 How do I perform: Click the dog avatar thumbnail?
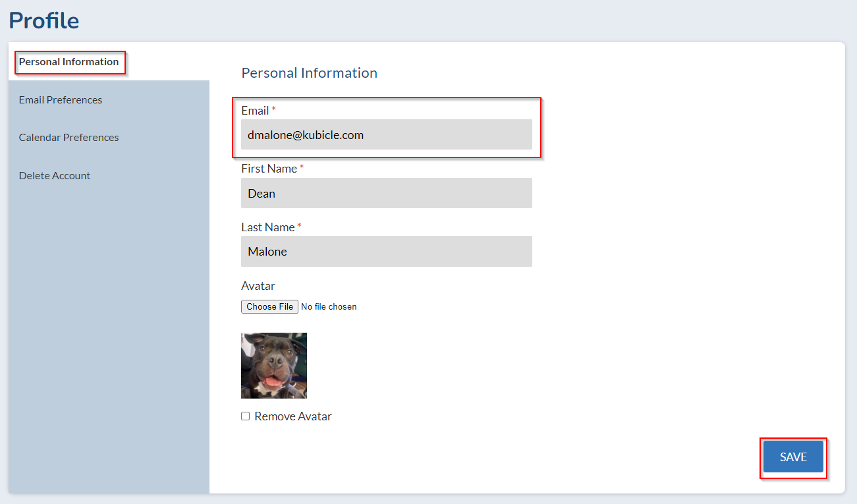274,365
